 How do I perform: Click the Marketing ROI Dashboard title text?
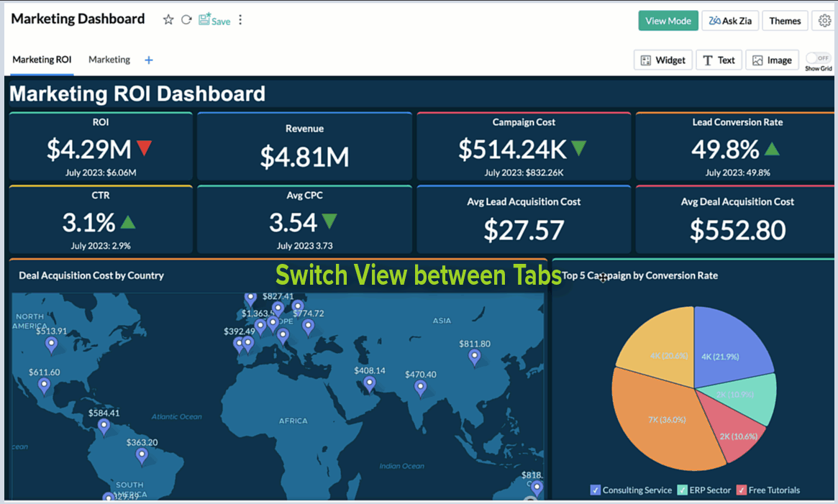pos(137,94)
